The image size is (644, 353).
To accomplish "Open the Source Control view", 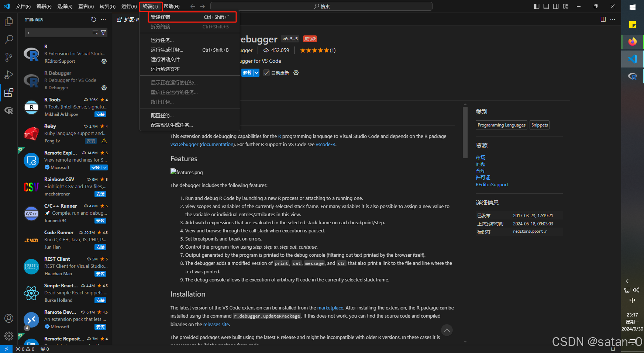I will click(9, 57).
